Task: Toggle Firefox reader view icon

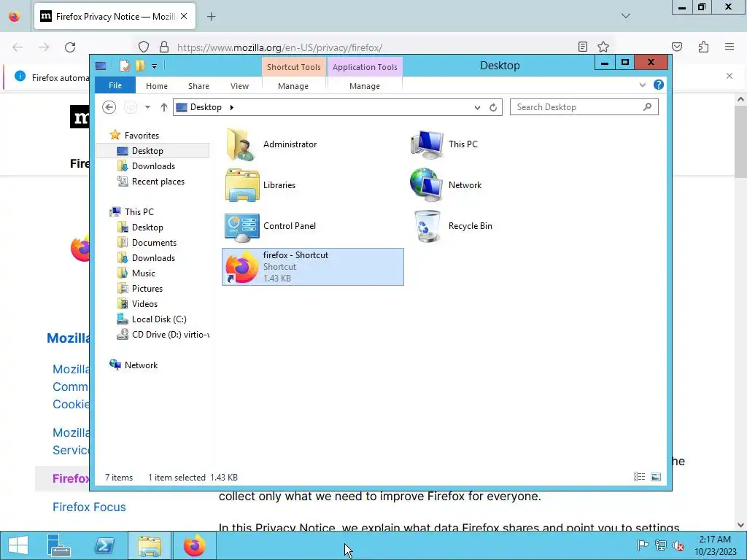Action: click(x=582, y=47)
